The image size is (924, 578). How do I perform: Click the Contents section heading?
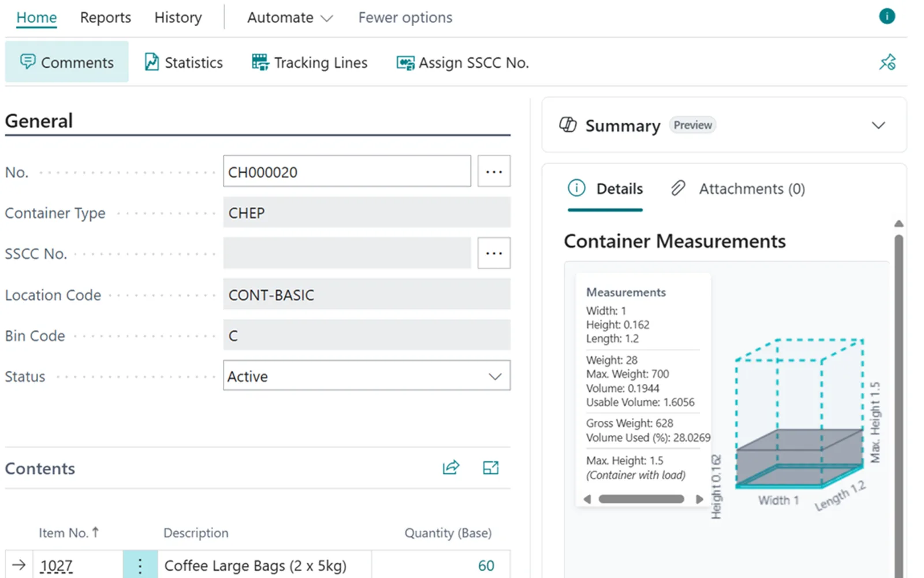click(40, 468)
